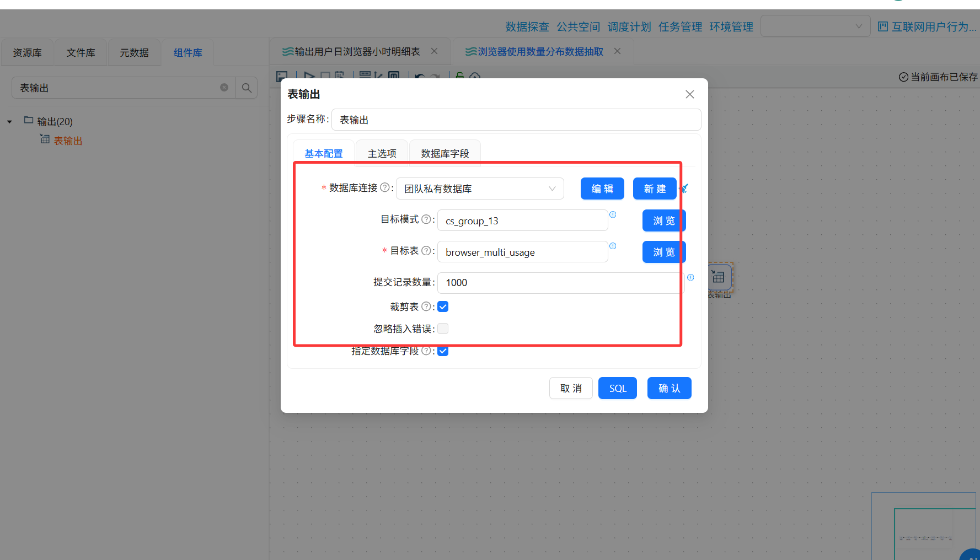Click the 输出 folder icon
Viewport: 980px width, 560px height.
click(29, 120)
